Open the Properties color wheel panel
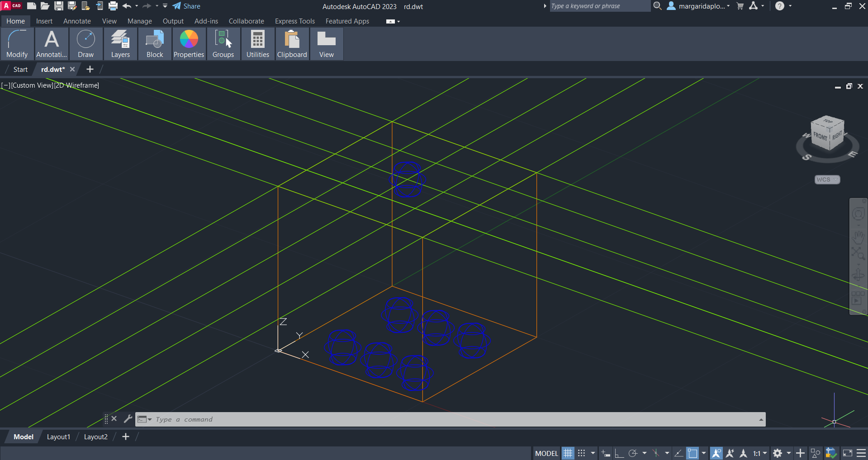 click(x=189, y=44)
